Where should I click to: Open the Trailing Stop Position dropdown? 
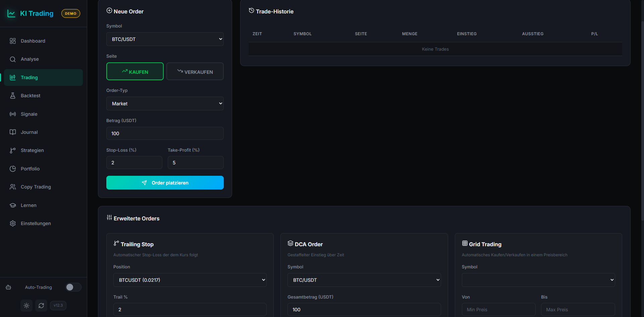(x=190, y=280)
